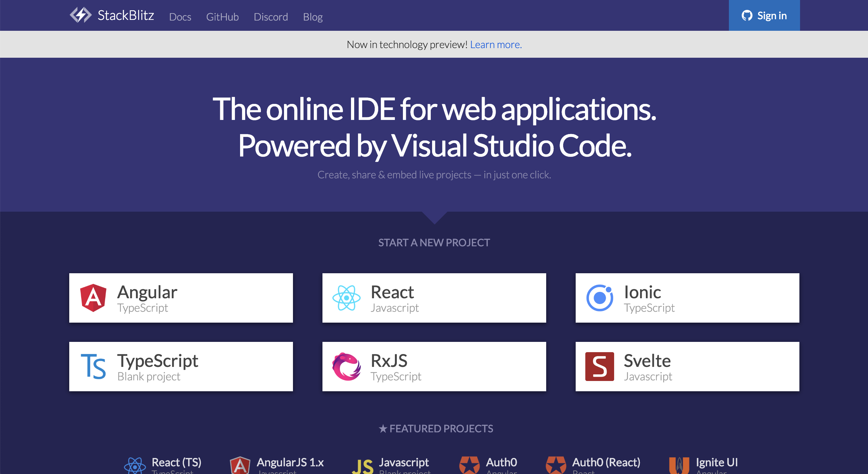
Task: Click the 'The online IDE for web applications.' headline
Action: point(434,109)
